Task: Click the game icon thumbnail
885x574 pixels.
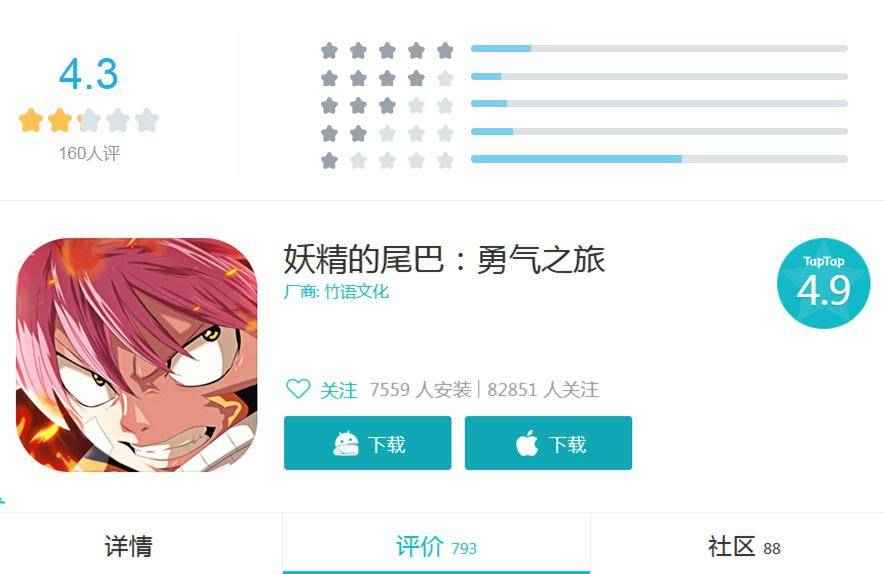Action: pos(137,354)
